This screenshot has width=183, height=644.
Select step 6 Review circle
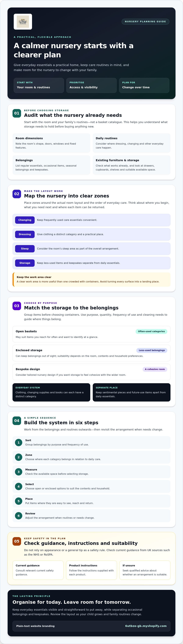tap(18, 516)
